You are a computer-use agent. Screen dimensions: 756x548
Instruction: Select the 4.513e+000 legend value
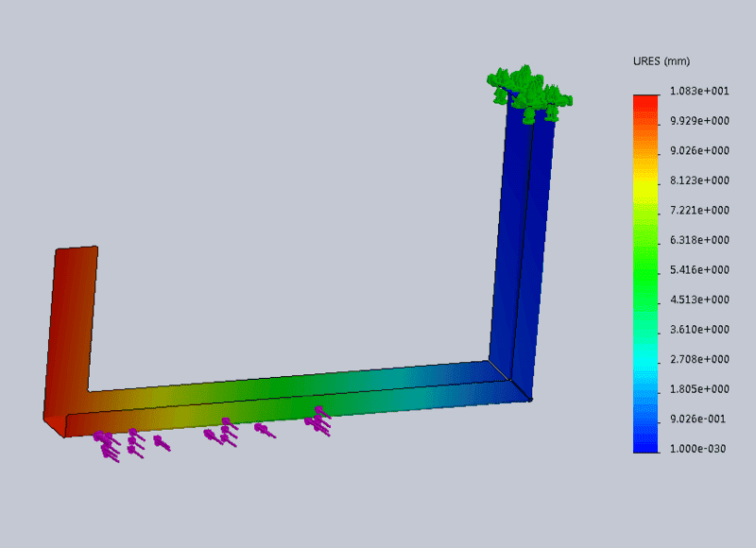point(699,300)
